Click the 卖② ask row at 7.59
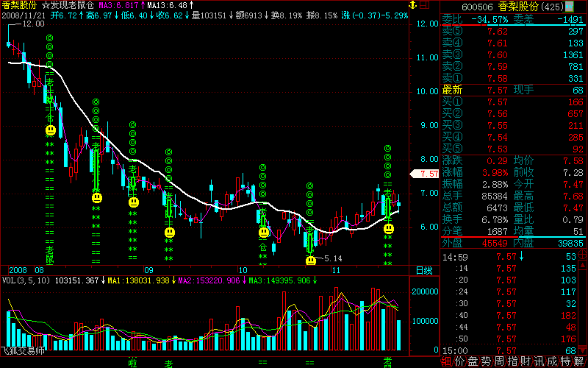Image resolution: width=588 pixels, height=368 pixels. 513,66
